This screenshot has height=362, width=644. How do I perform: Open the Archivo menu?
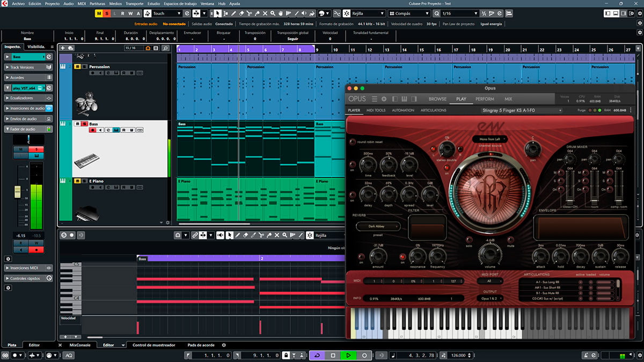tap(18, 3)
